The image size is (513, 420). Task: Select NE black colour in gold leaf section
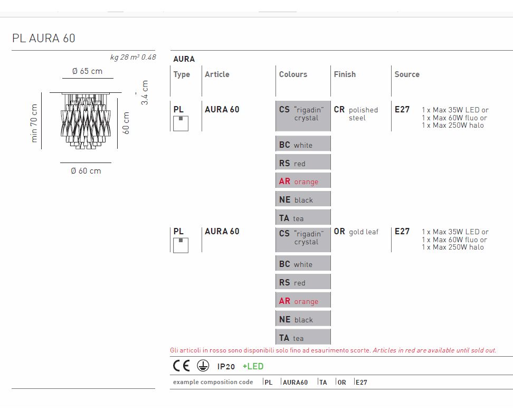(303, 319)
